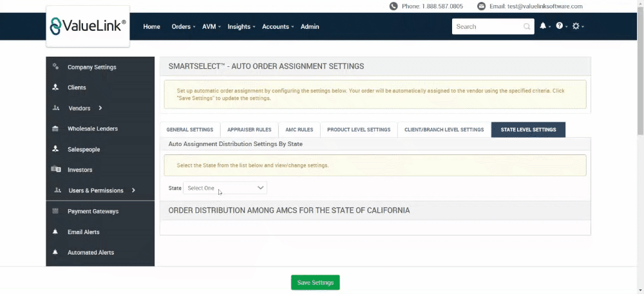This screenshot has width=644, height=294.
Task: Expand the Accounts menu
Action: 278,26
